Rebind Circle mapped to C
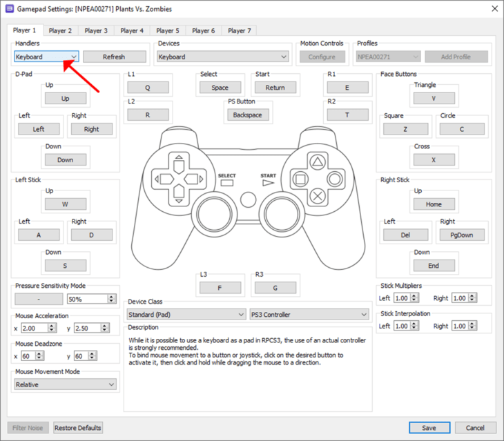The width and height of the screenshot is (504, 441). click(462, 129)
